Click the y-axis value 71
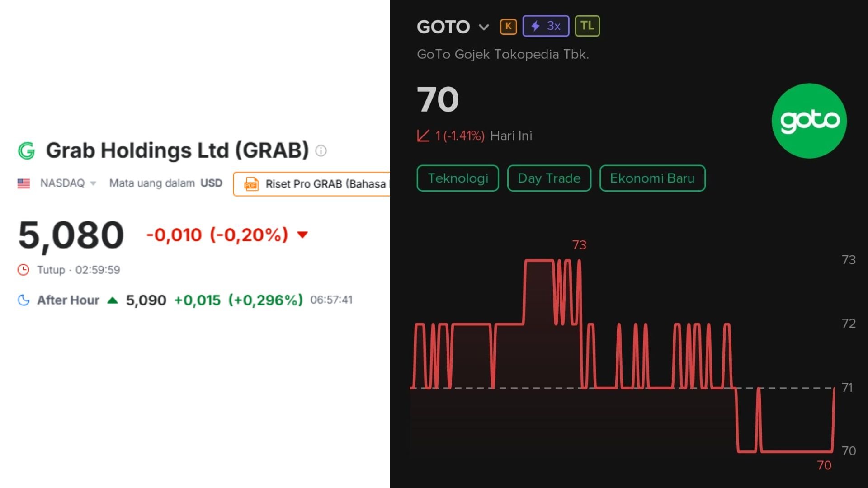Viewport: 868px width, 488px height. tap(848, 387)
